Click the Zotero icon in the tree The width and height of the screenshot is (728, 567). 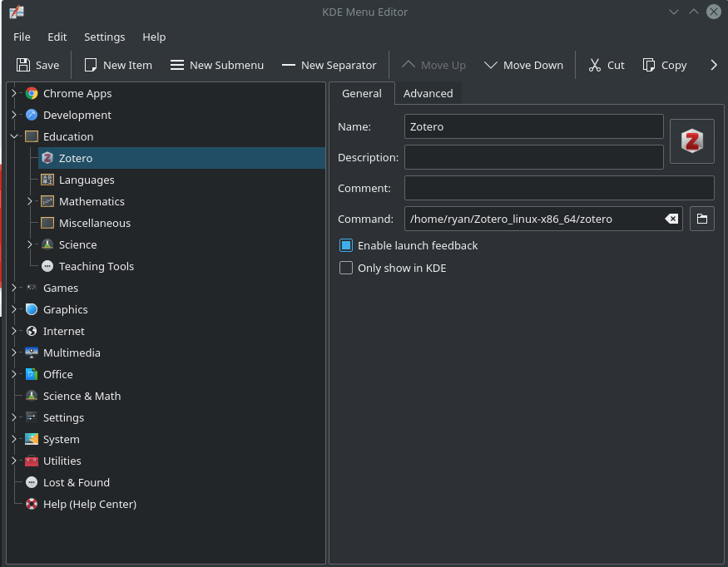click(47, 158)
